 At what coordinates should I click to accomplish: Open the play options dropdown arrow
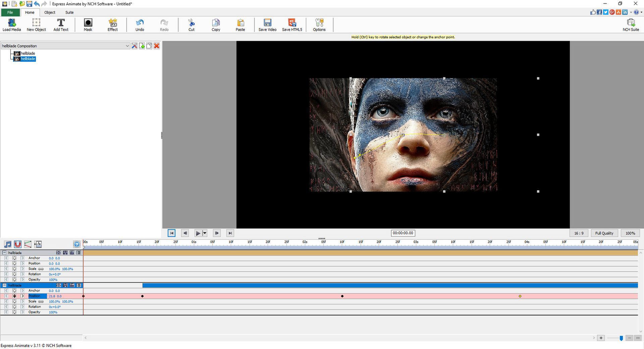pos(205,233)
